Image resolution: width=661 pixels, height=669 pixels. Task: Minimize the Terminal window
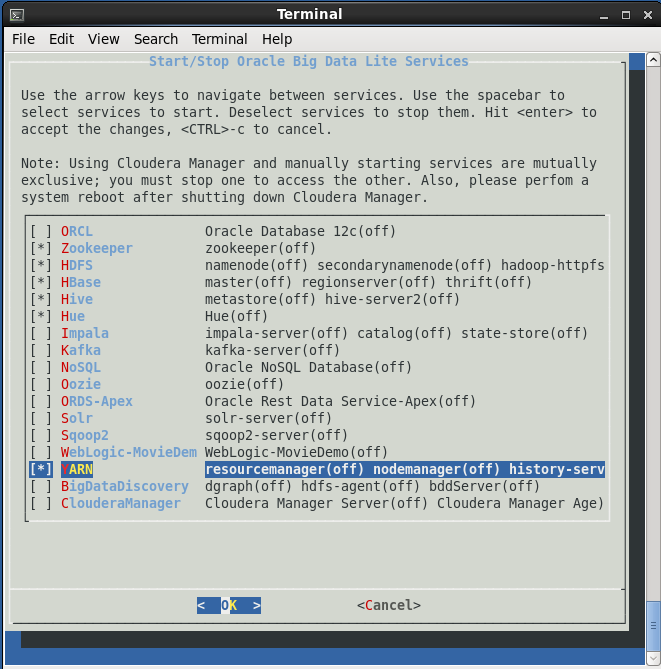604,15
